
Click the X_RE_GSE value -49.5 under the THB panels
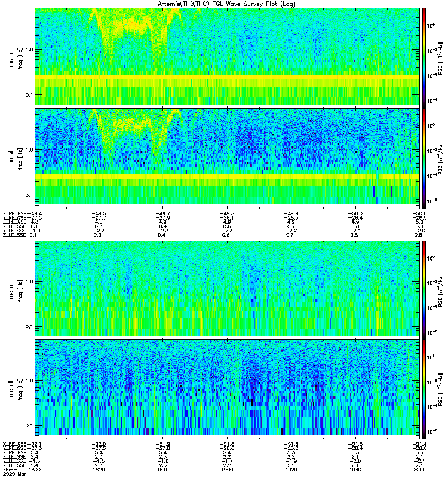pos(99,214)
